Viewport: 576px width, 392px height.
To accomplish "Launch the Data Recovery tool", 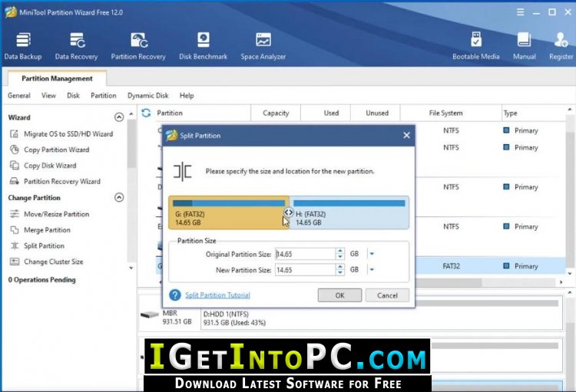I will [76, 46].
